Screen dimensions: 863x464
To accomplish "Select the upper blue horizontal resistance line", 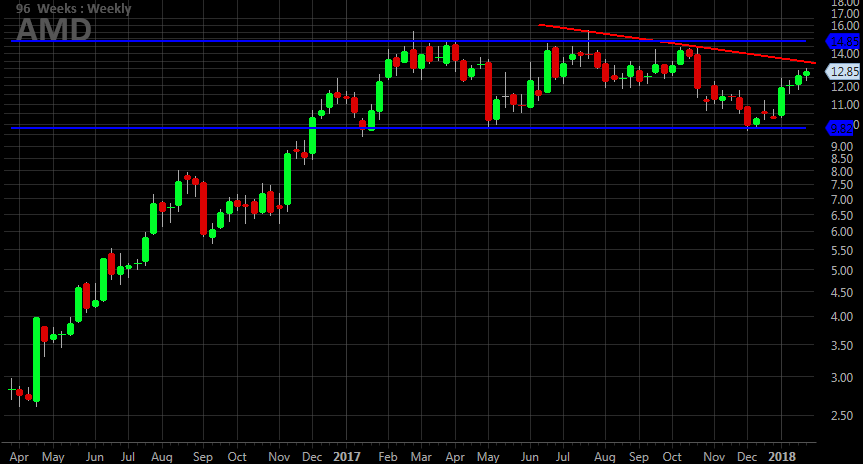I will point(408,41).
